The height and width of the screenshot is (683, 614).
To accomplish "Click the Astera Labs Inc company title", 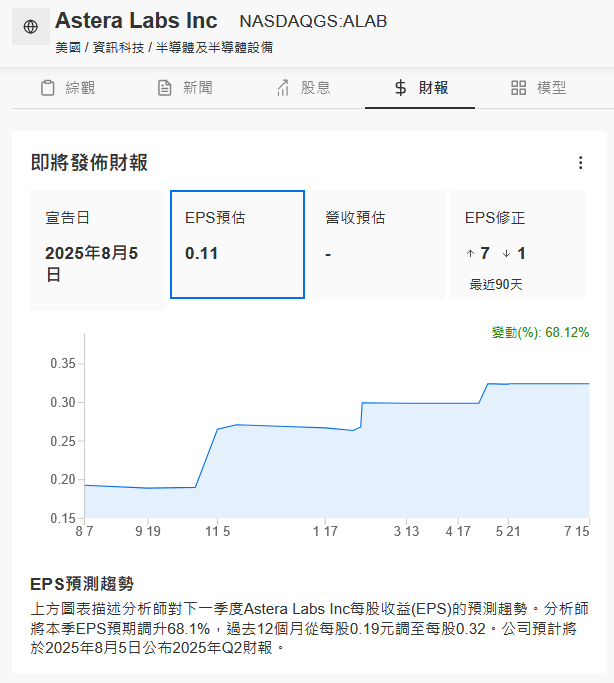I will pos(136,20).
